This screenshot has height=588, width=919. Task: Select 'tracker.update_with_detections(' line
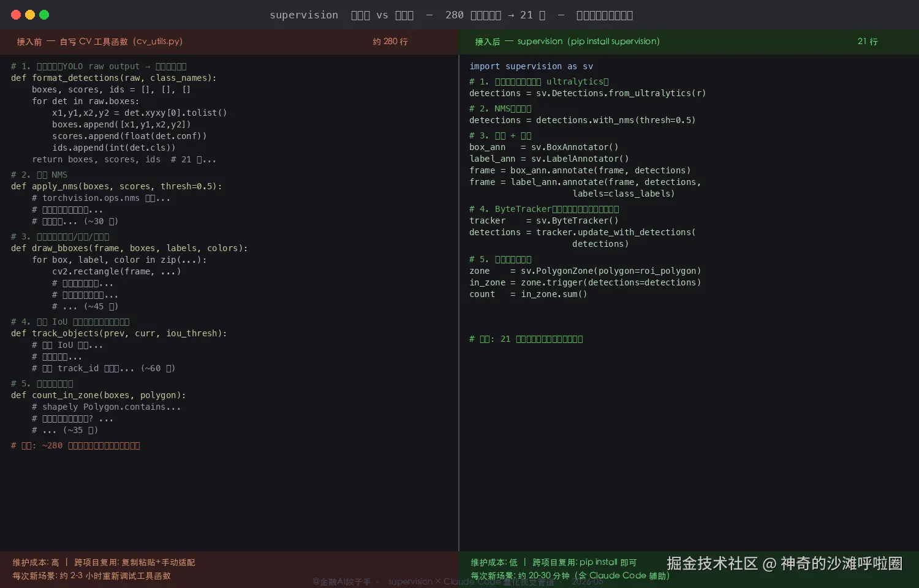tap(583, 232)
